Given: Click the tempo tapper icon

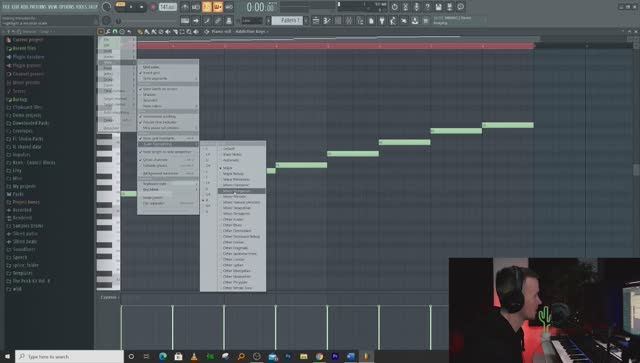Looking at the screenshot, I should coord(393,20).
